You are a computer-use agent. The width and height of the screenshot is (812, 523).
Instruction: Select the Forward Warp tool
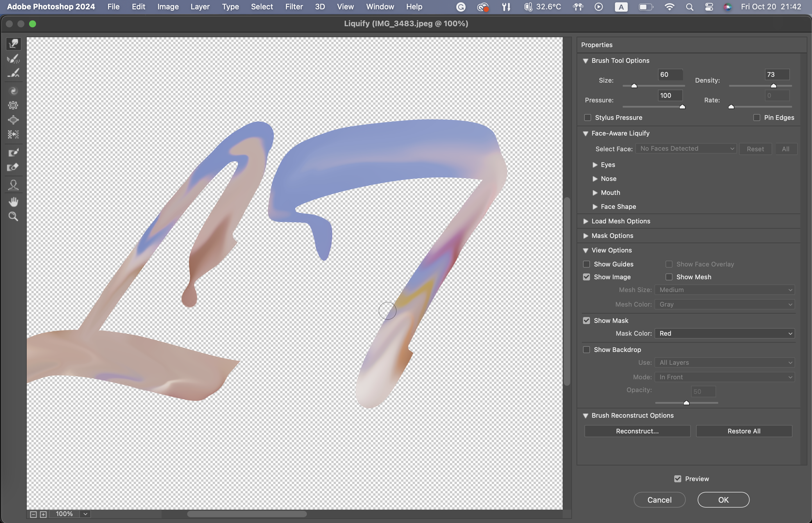(x=14, y=44)
